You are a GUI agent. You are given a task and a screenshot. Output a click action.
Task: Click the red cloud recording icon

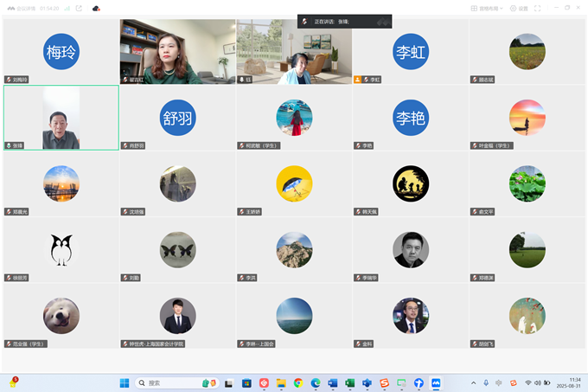[96, 8]
